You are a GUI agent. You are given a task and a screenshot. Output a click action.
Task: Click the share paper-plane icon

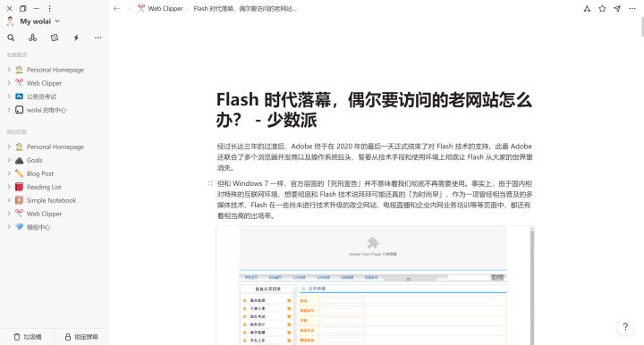click(x=617, y=9)
